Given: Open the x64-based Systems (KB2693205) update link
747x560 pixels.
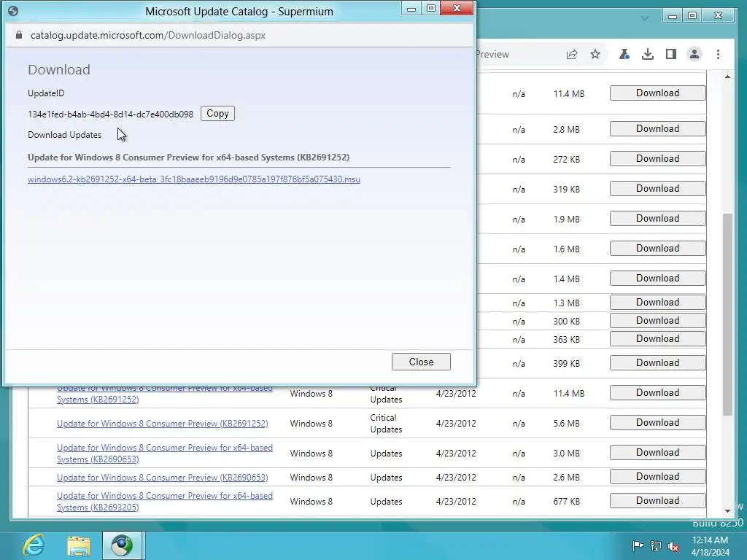Looking at the screenshot, I should pos(165,502).
